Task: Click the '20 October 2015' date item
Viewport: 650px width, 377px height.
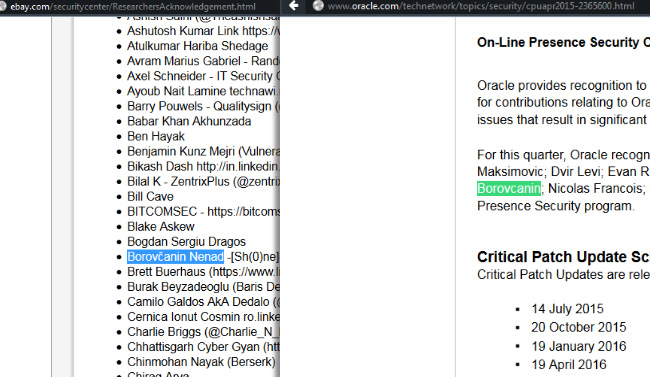Action: point(579,327)
